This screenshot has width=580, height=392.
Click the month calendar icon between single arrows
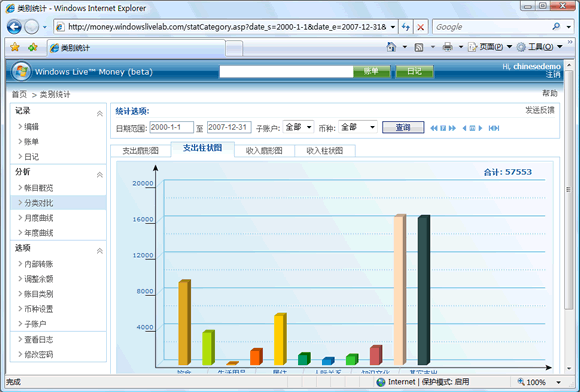point(472,128)
